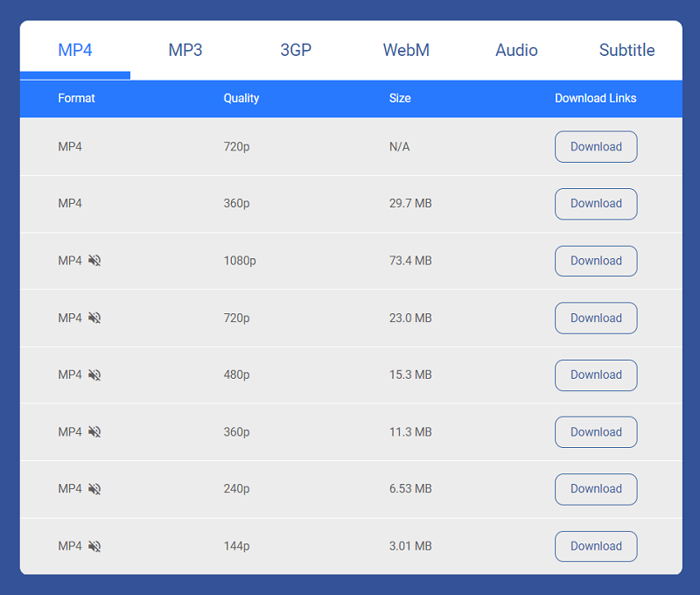Download the 1080p 73.4 MB file

[x=596, y=261]
